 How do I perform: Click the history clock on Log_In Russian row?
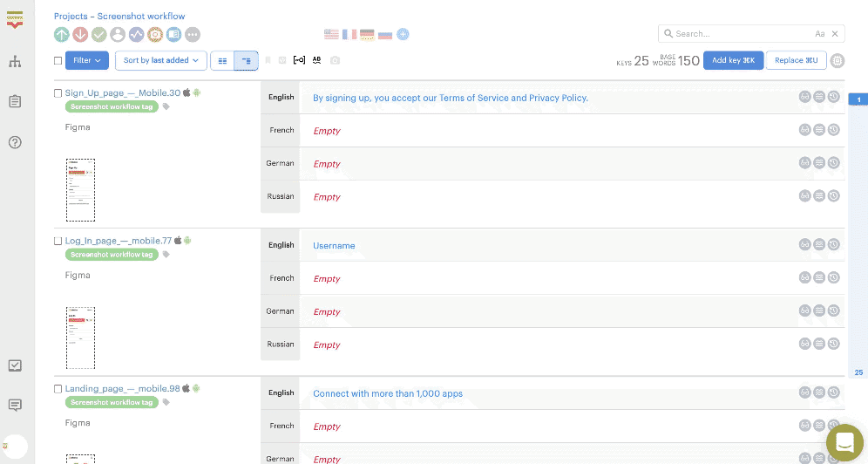[834, 344]
